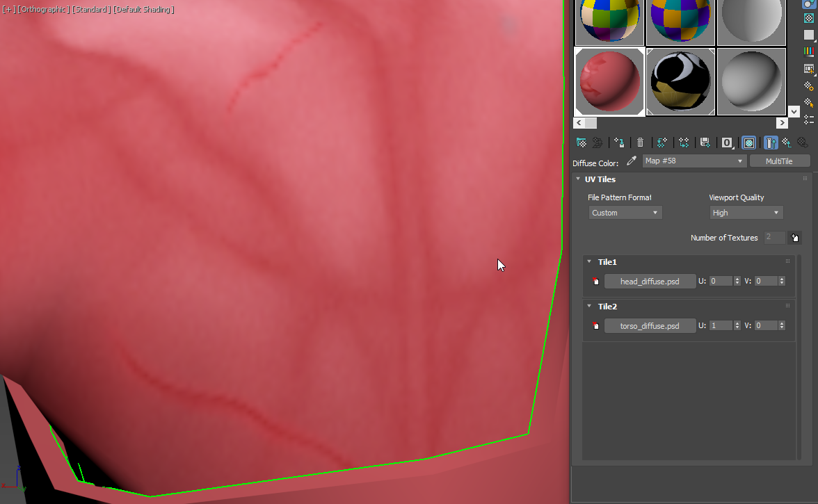818x504 pixels.
Task: Toggle Show Shaded Material in Viewport
Action: 748,143
